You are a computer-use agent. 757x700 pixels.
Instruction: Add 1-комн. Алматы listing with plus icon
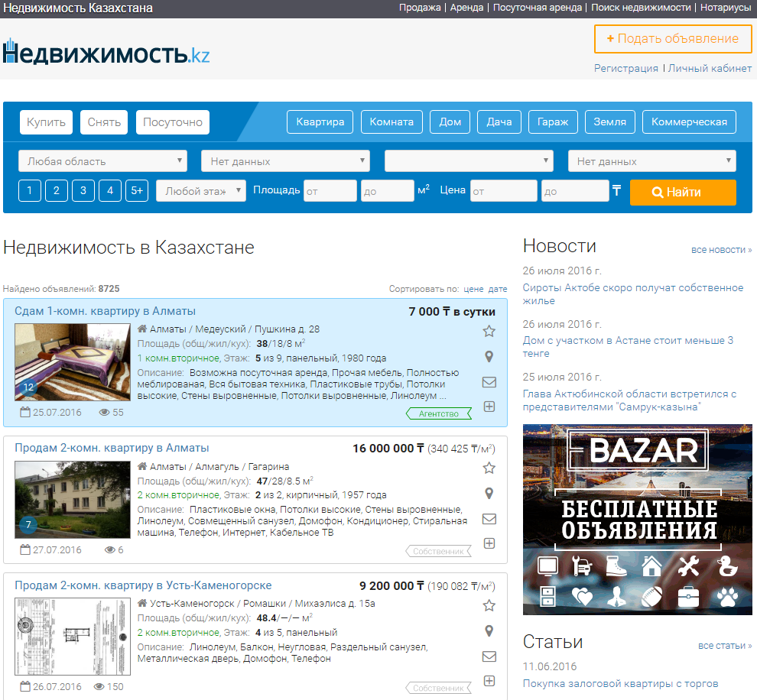(489, 407)
